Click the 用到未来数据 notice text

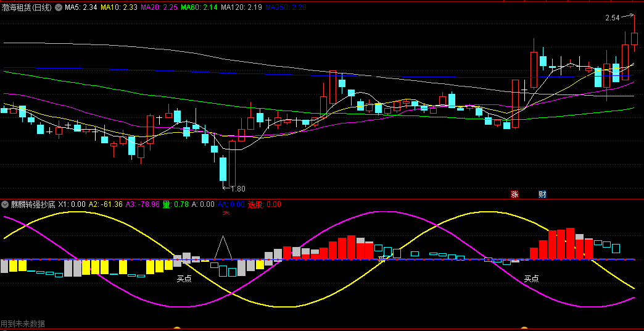(x=23, y=324)
